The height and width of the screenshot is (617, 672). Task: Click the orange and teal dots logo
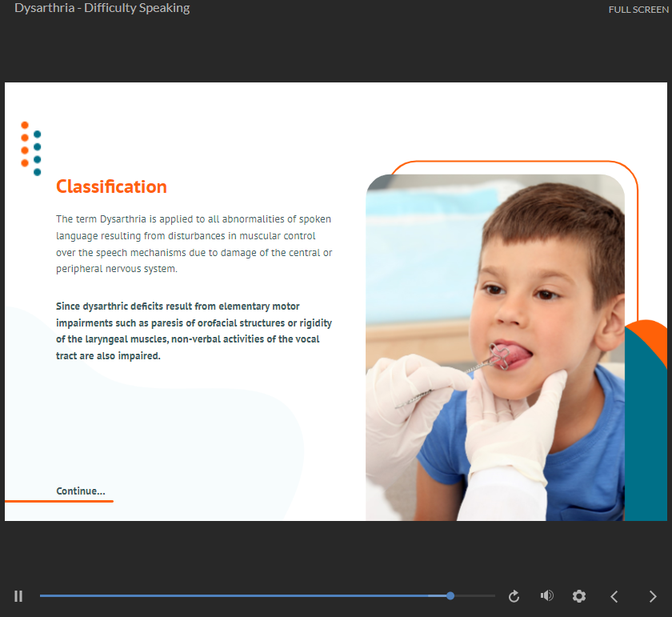[x=31, y=148]
